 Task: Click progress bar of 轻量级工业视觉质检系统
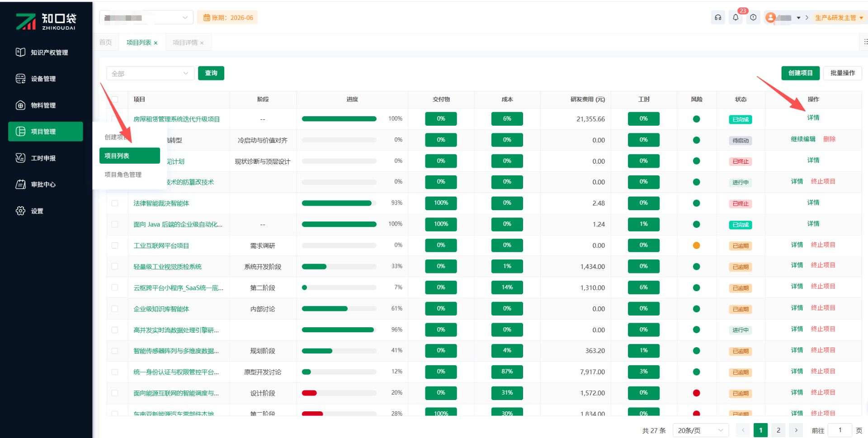339,267
